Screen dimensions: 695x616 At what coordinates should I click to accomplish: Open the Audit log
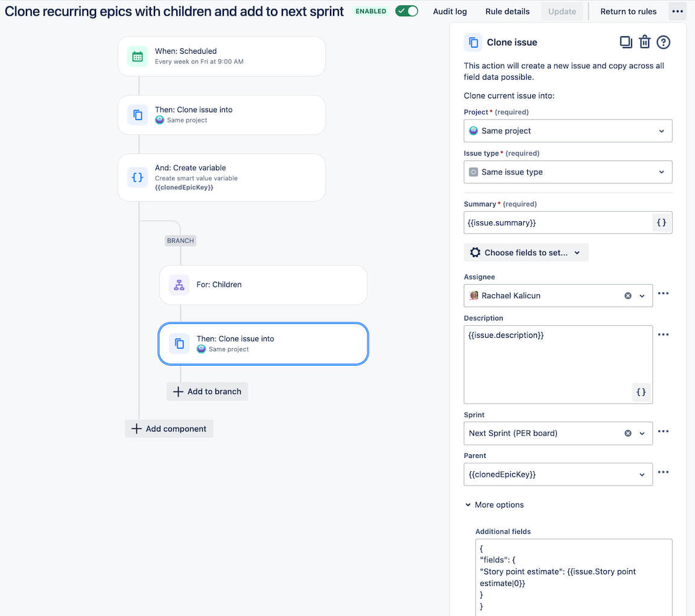coord(449,11)
